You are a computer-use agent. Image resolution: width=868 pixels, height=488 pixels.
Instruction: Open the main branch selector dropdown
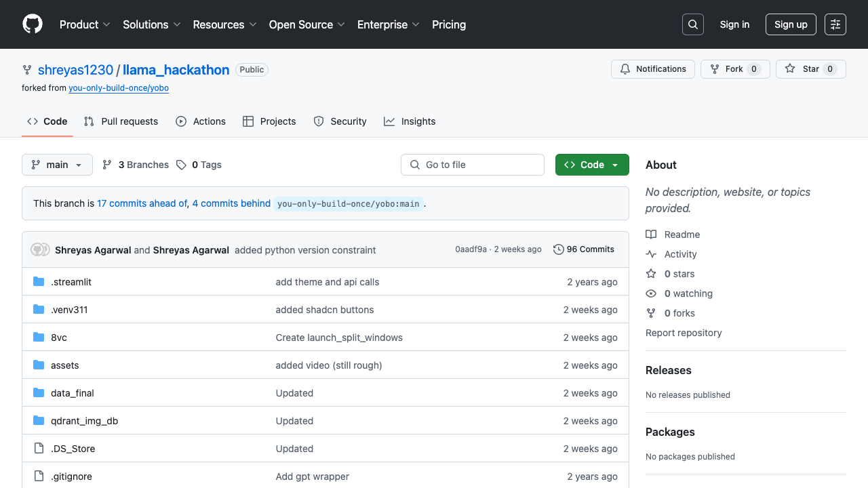coord(57,165)
